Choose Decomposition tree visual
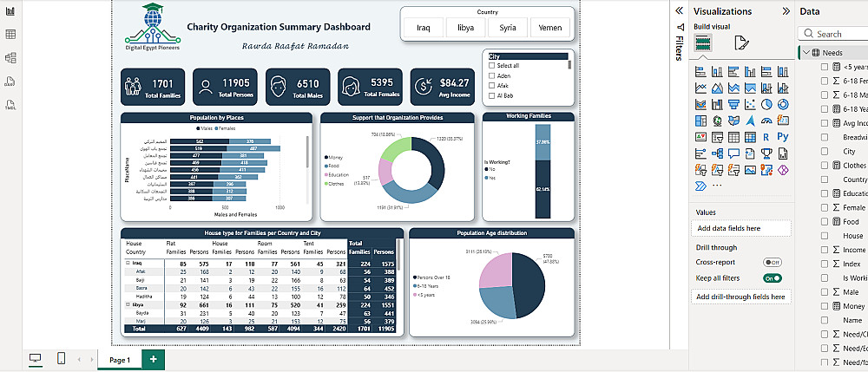Image resolution: width=868 pixels, height=372 pixels. [717, 153]
